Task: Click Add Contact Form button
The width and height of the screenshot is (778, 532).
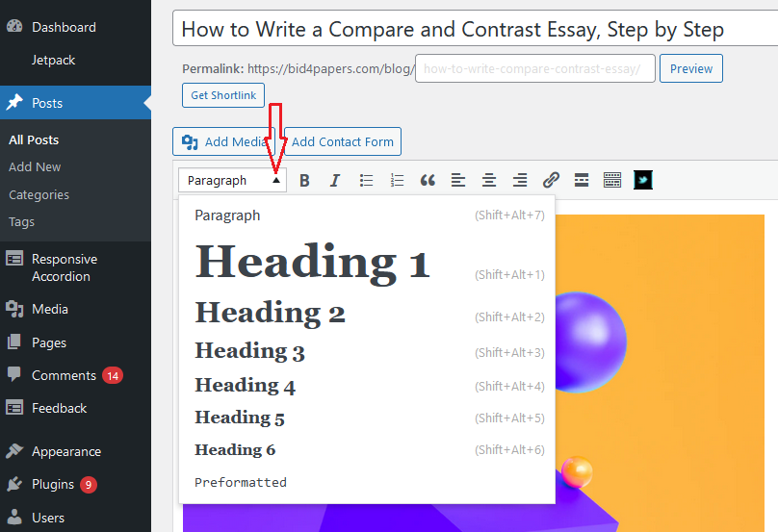Action: pyautogui.click(x=343, y=141)
